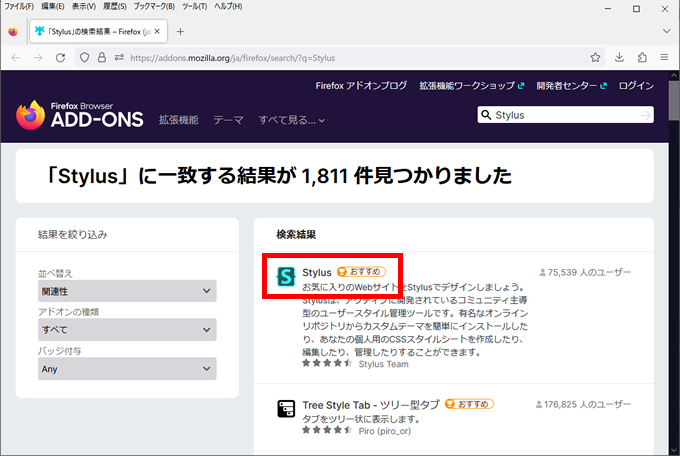
Task: Open the extensions puzzle icon
Action: tap(642, 57)
